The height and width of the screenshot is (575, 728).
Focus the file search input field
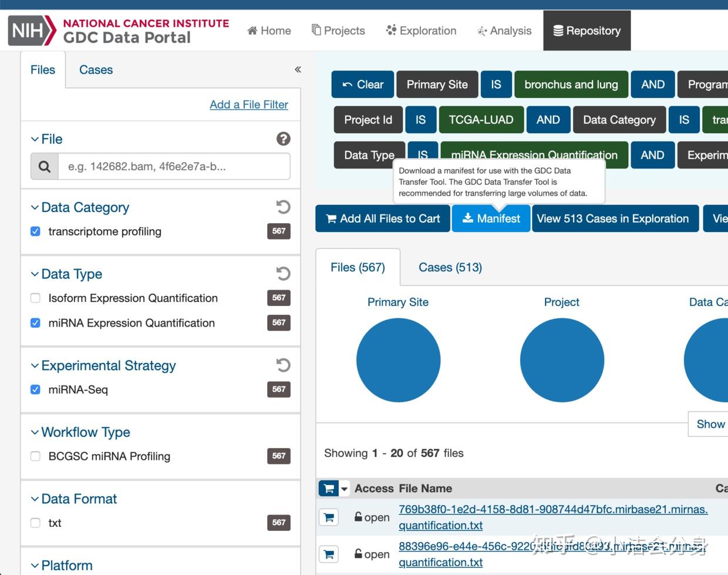click(x=174, y=167)
